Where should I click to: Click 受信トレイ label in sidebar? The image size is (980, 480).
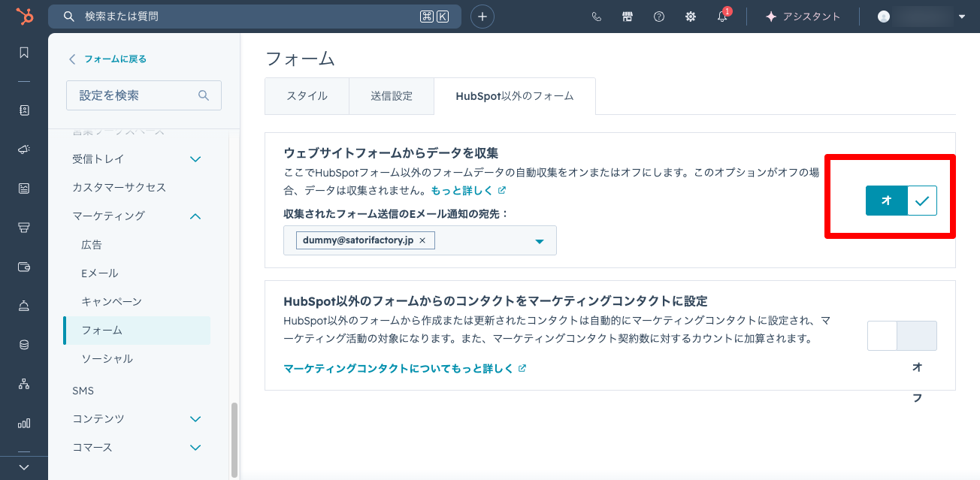[98, 159]
